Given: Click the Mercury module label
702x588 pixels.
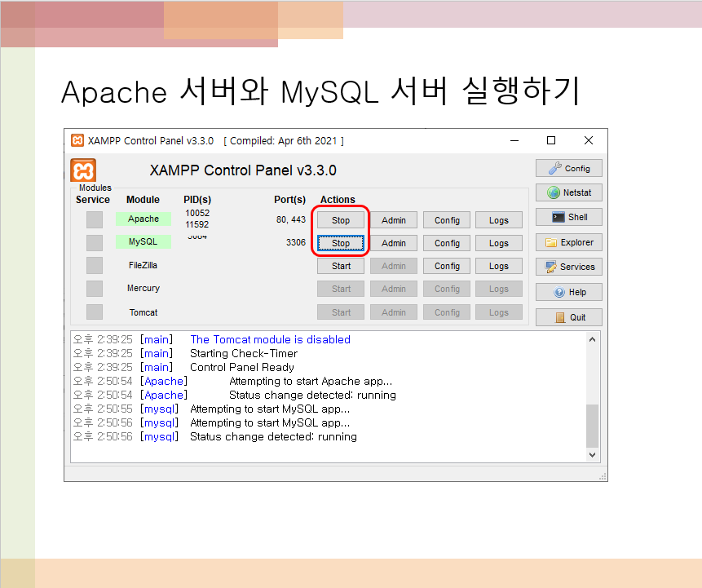Looking at the screenshot, I should 143,288.
